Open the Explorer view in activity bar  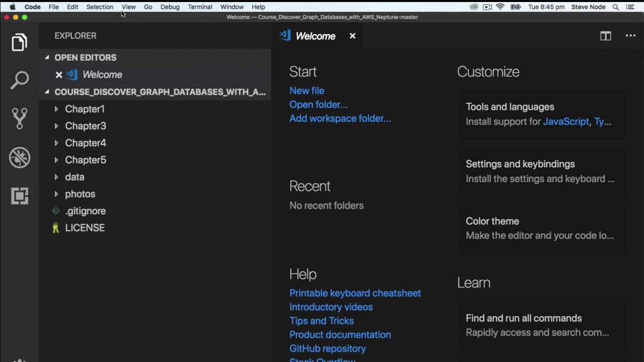19,42
